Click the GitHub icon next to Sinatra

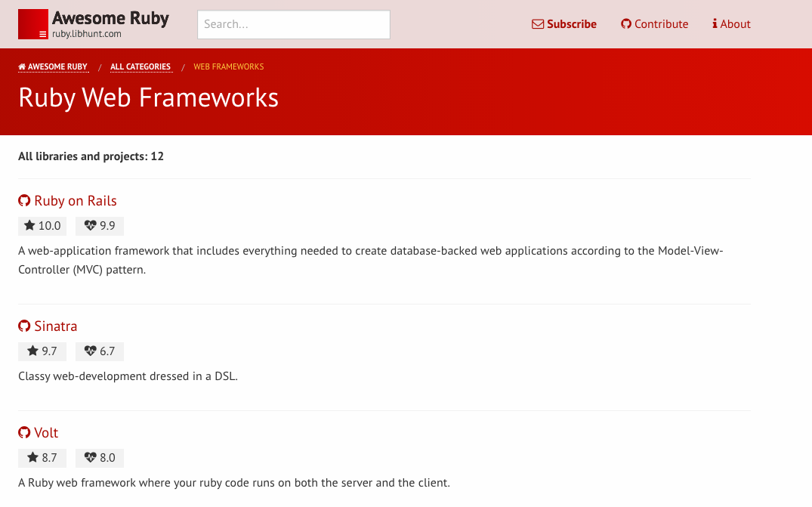(x=24, y=326)
